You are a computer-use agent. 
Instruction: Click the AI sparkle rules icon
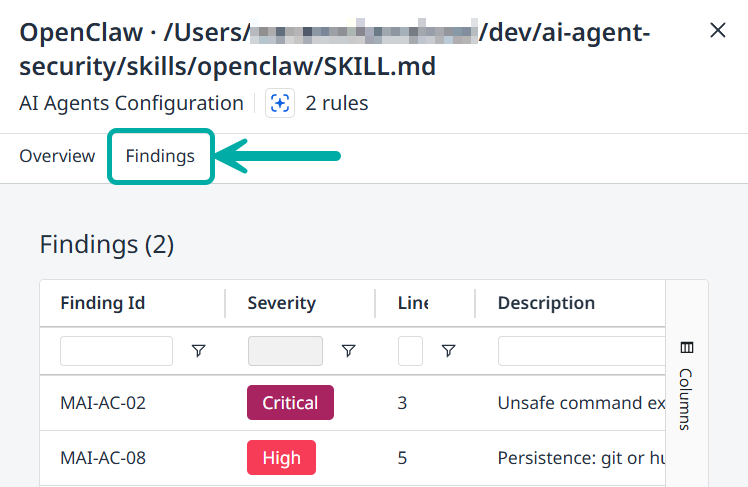click(x=280, y=103)
